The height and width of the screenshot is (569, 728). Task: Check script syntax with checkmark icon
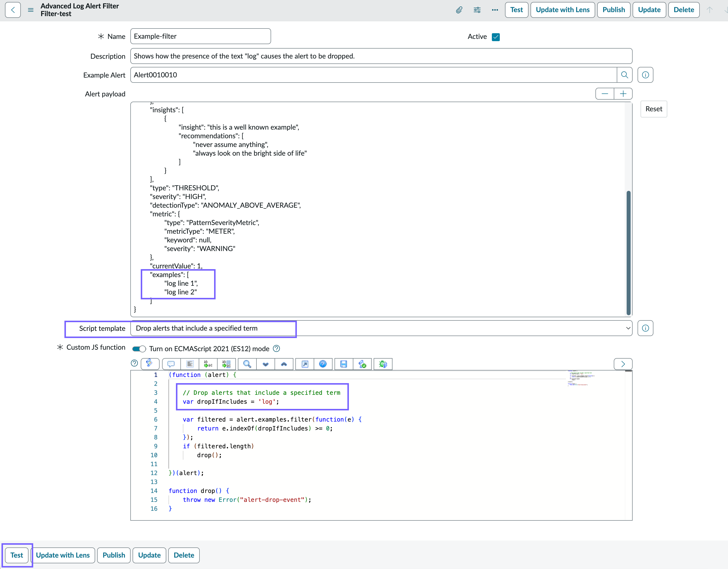[x=362, y=364]
